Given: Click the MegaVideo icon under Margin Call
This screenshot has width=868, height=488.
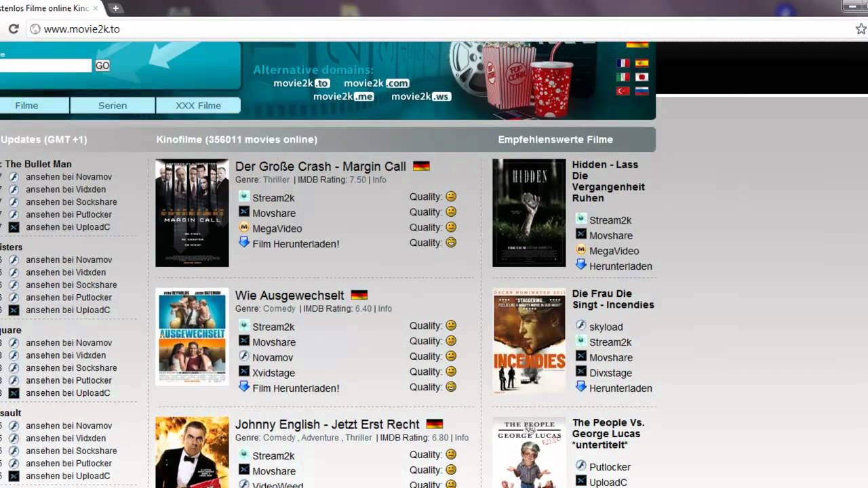Looking at the screenshot, I should [x=244, y=228].
